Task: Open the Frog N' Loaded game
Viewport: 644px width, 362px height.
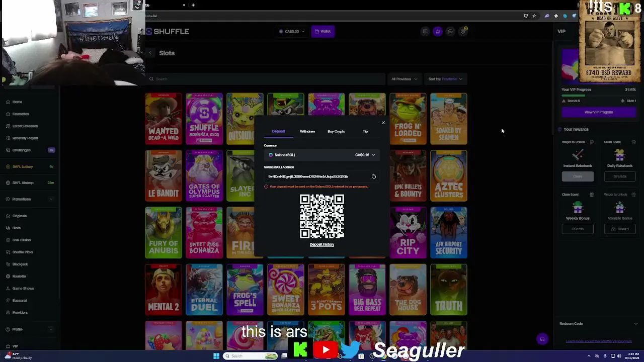Action: pyautogui.click(x=408, y=119)
